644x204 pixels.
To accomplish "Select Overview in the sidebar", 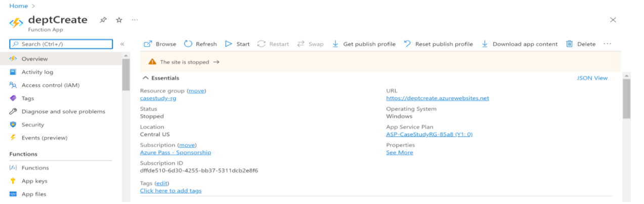I will coord(61,59).
